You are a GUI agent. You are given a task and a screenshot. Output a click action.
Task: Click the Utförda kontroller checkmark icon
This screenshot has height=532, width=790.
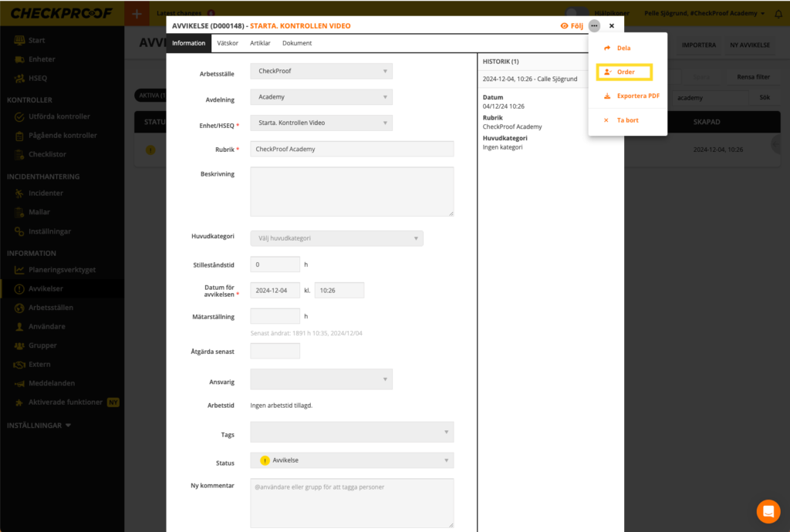point(21,116)
